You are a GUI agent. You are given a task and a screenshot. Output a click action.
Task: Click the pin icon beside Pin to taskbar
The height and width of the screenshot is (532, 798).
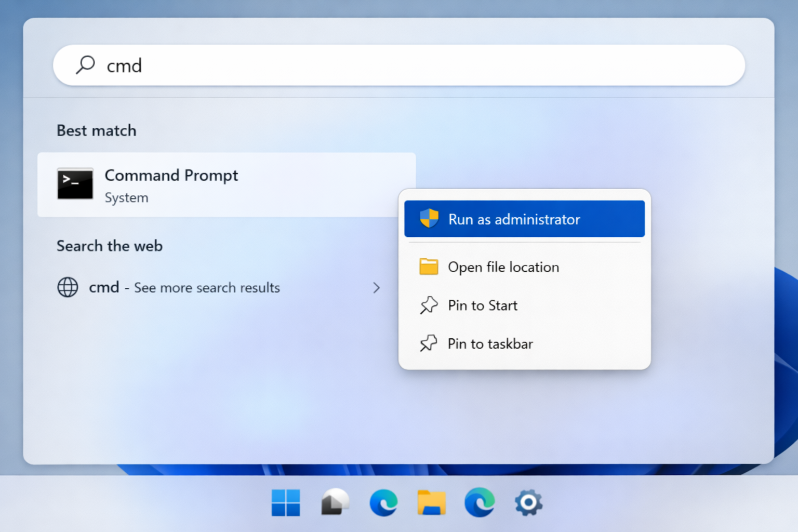point(429,343)
